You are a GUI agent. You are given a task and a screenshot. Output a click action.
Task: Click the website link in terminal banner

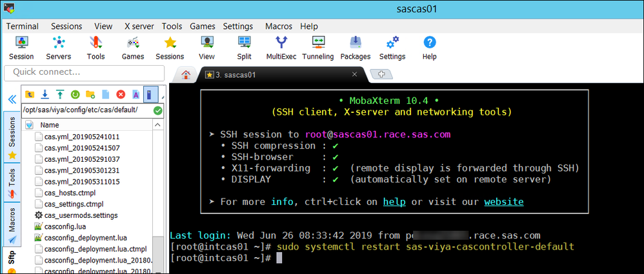[x=504, y=202]
